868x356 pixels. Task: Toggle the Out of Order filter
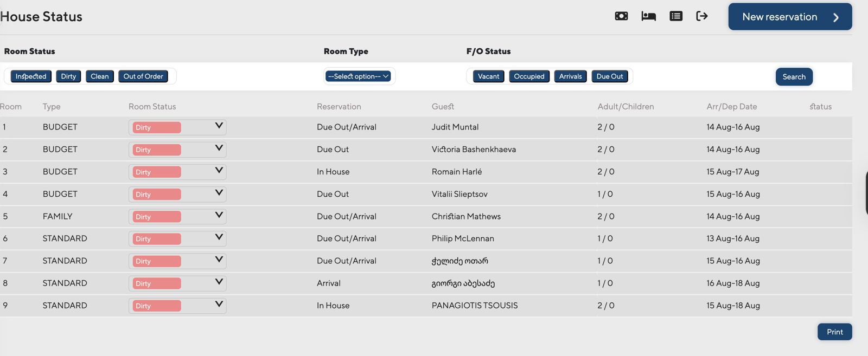(x=143, y=76)
